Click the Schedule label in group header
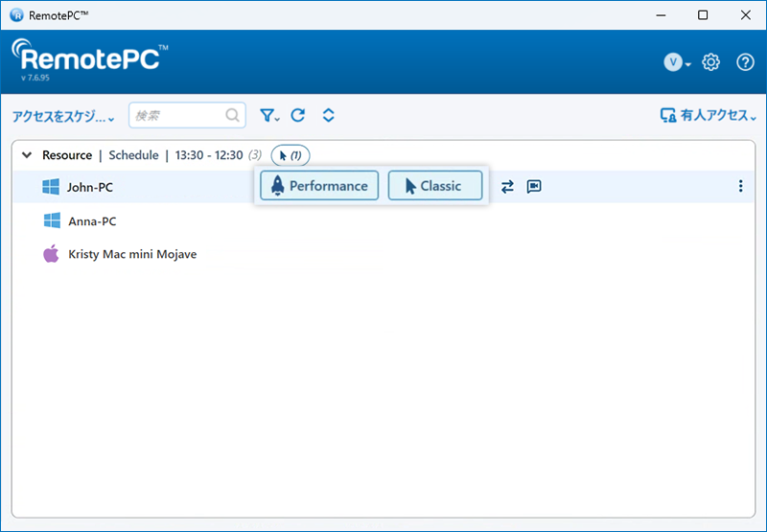The image size is (767, 532). tap(133, 155)
